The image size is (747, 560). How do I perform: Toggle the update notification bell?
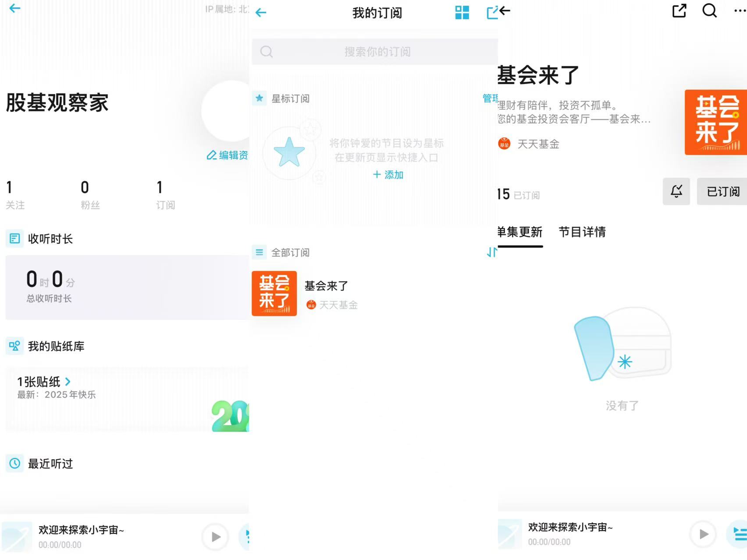(676, 191)
